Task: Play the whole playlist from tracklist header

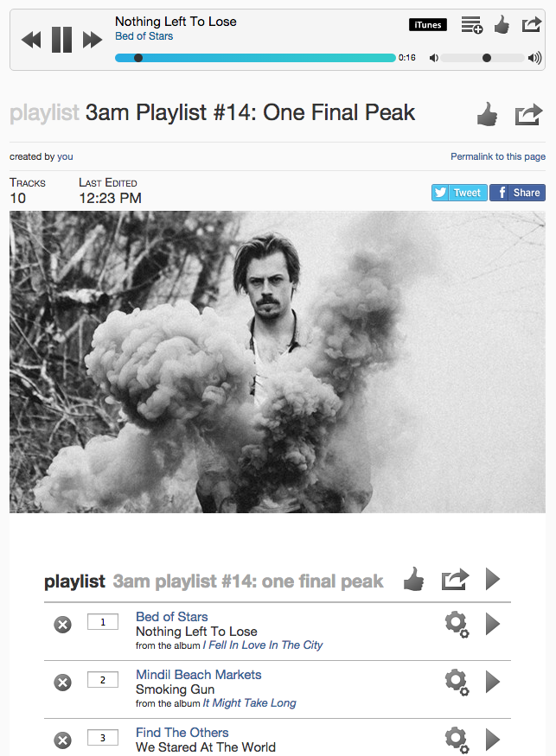Action: tap(492, 579)
